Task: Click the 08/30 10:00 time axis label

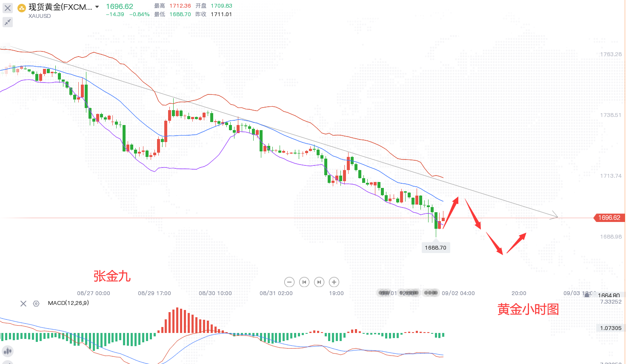Action: coord(215,293)
